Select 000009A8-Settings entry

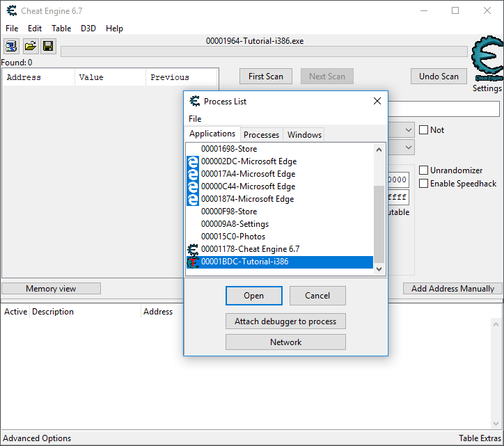280,224
